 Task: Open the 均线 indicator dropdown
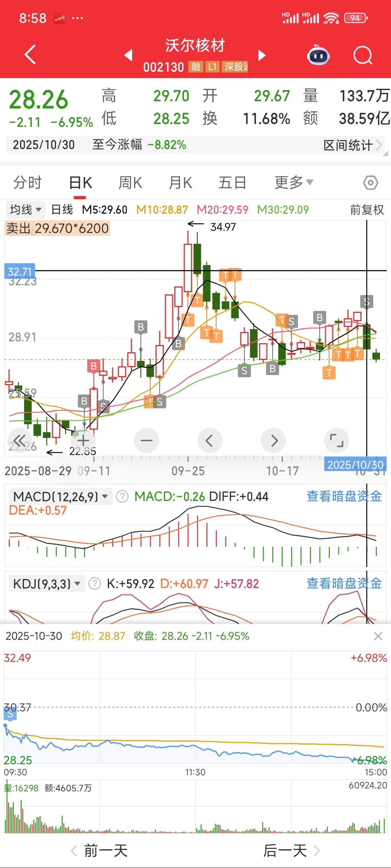[x=25, y=210]
